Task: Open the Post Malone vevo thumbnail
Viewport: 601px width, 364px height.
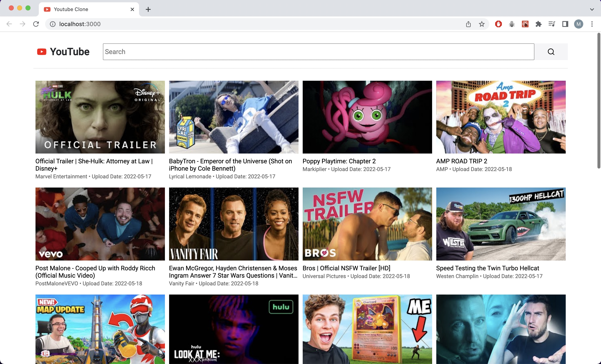Action: pyautogui.click(x=100, y=224)
